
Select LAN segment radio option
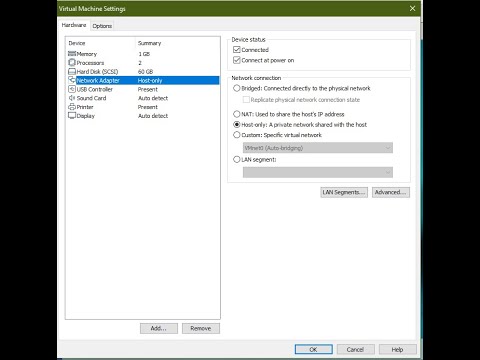[237, 159]
